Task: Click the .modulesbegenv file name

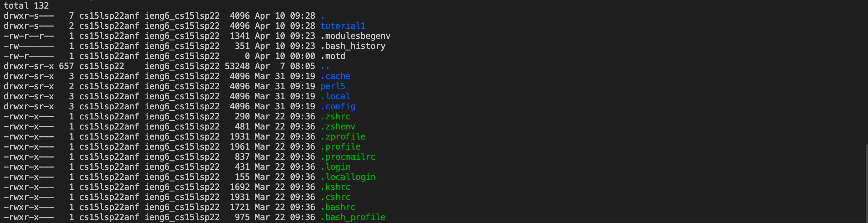Action: [355, 36]
